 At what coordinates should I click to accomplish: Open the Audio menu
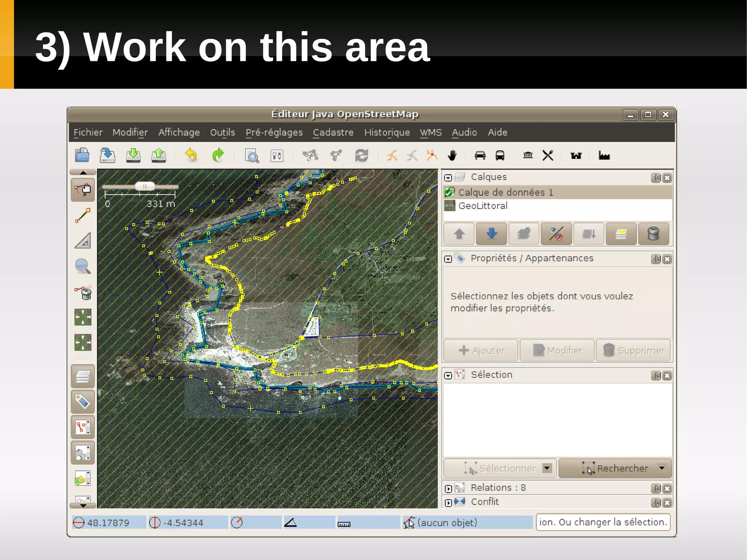click(464, 132)
